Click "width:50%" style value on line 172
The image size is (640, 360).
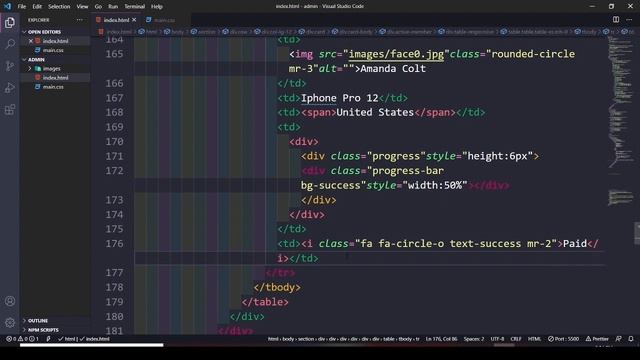coord(435,185)
